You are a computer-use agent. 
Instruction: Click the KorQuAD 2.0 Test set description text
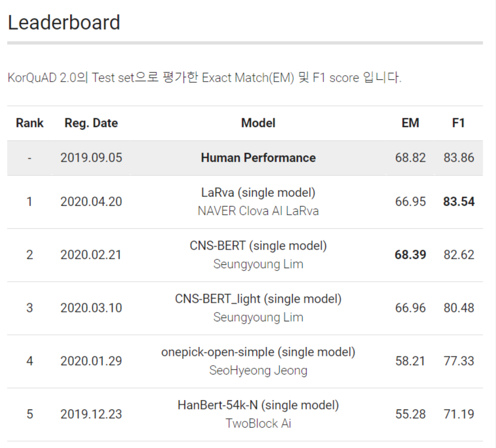pyautogui.click(x=204, y=78)
